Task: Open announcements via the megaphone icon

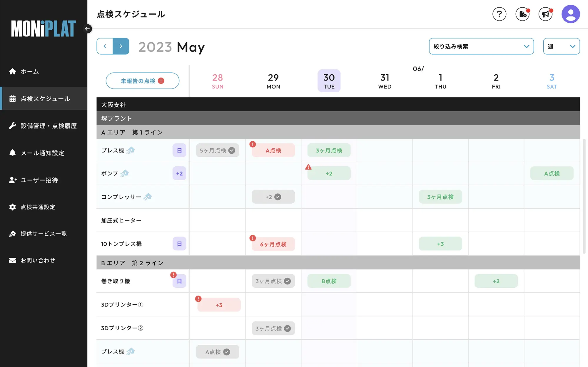Action: [x=545, y=14]
